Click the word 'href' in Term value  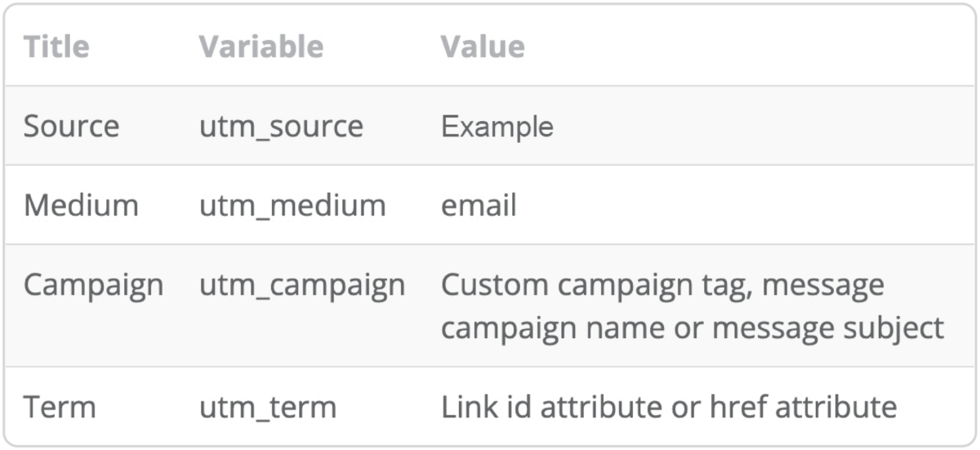point(740,406)
